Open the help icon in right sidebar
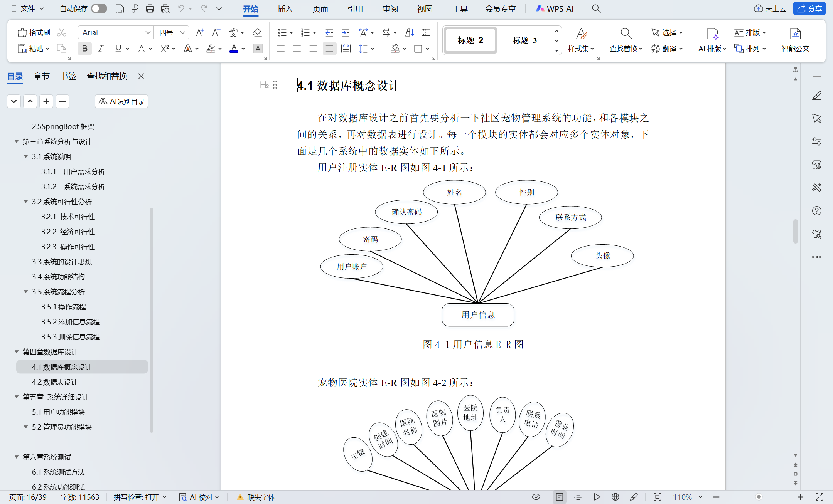This screenshot has width=833, height=504. click(817, 211)
